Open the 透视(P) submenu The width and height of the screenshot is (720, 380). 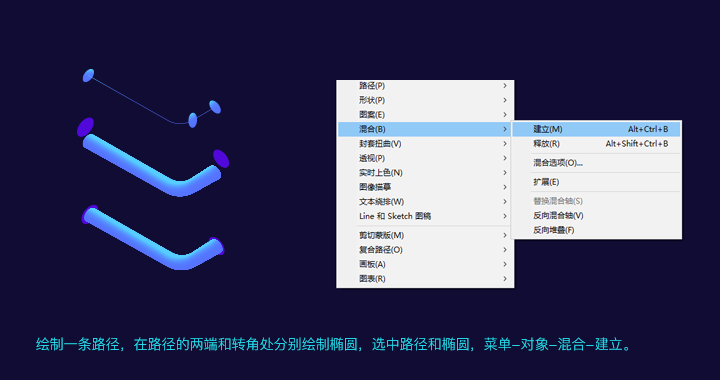425,158
